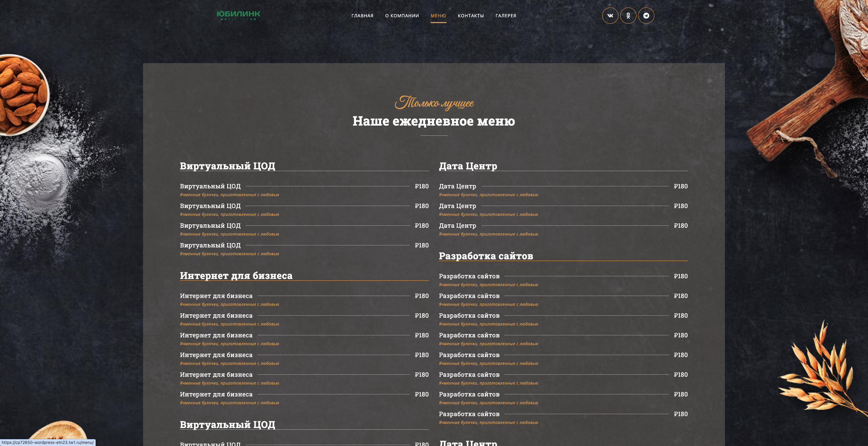Click the Разработка сайтов section heading
868x446 pixels.
(x=486, y=256)
